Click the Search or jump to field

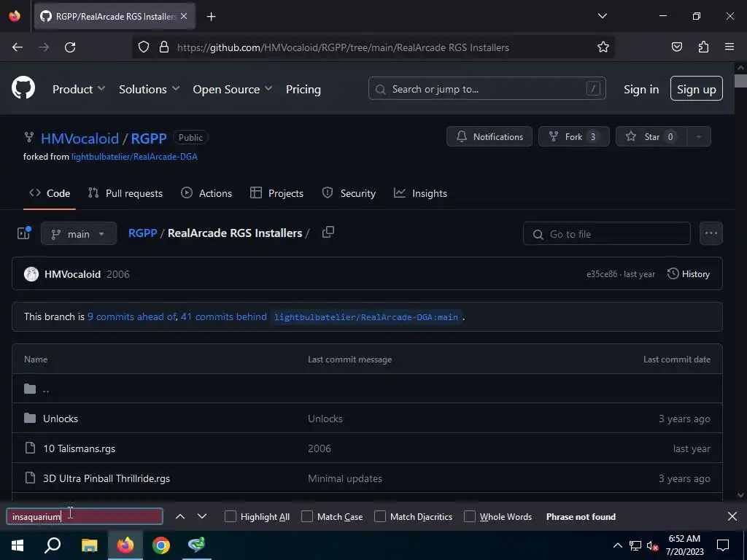click(487, 88)
